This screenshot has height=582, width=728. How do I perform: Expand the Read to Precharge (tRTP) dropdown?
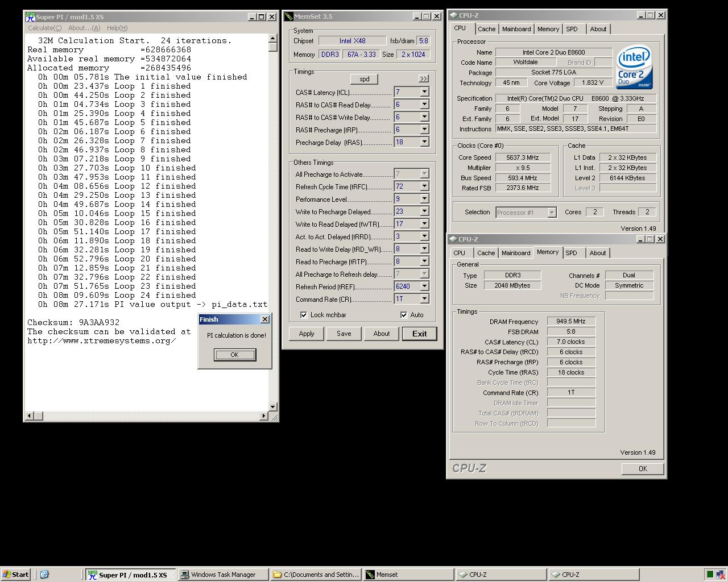[x=424, y=261]
